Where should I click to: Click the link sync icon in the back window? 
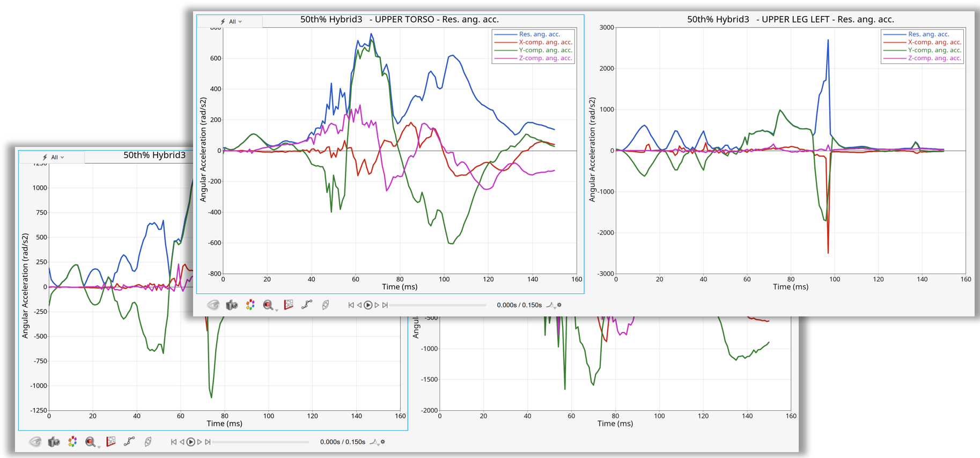click(148, 442)
